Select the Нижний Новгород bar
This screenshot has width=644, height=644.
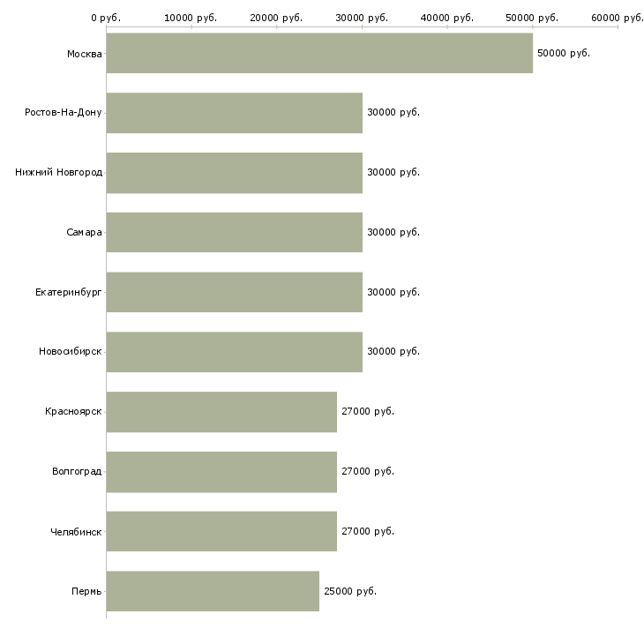click(x=234, y=173)
